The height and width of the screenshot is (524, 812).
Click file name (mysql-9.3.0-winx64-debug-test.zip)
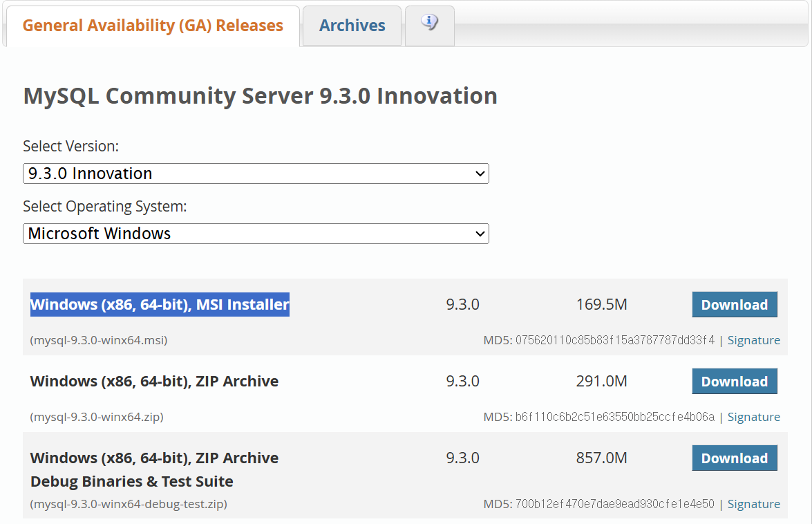[x=129, y=504]
